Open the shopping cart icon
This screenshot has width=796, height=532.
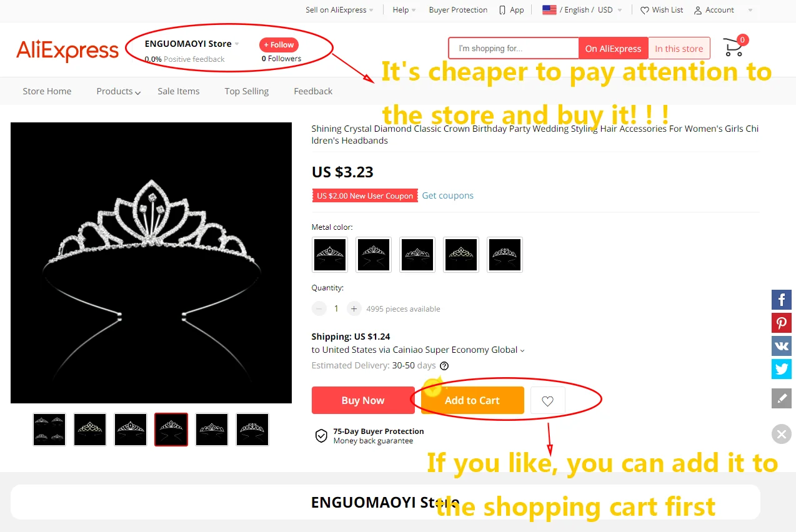[734, 47]
